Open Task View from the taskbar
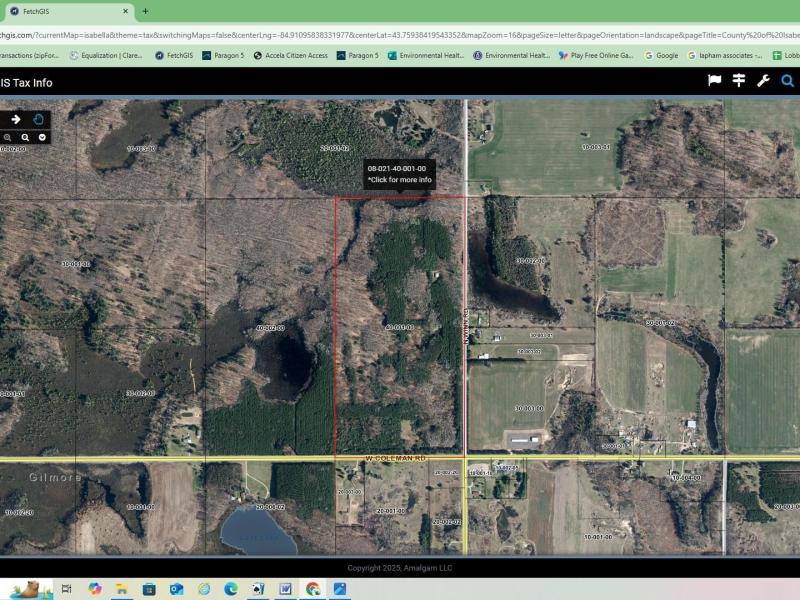Screen dimensions: 800x600 tap(66, 589)
